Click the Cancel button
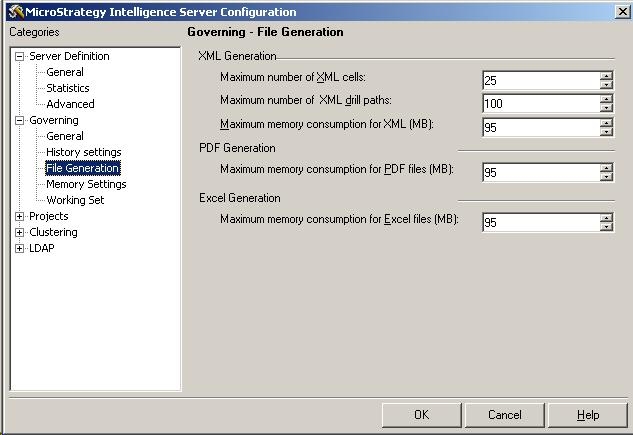This screenshot has width=633, height=435. coord(505,415)
